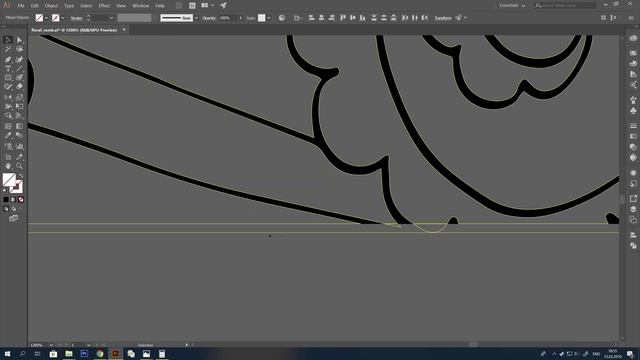Select the Shape Builder tool
Image resolution: width=640 pixels, height=360 pixels.
coord(8,116)
